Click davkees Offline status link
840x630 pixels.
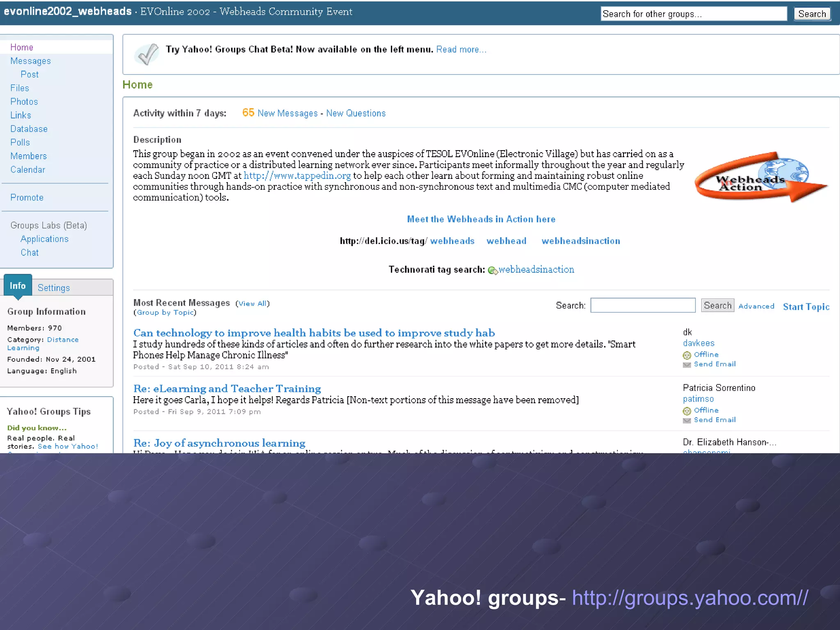[706, 354]
